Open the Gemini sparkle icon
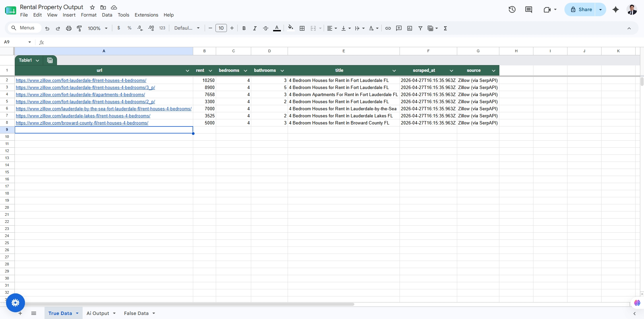The width and height of the screenshot is (644, 319). 616,9
